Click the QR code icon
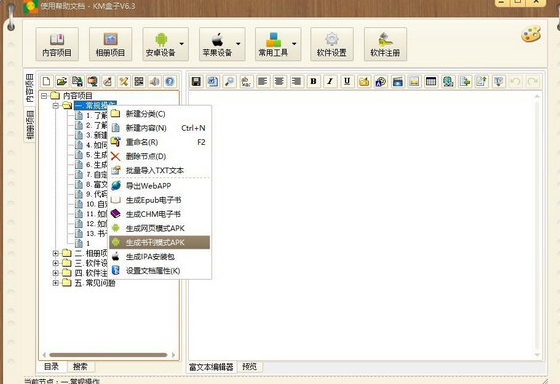The image size is (560, 384). tap(139, 81)
